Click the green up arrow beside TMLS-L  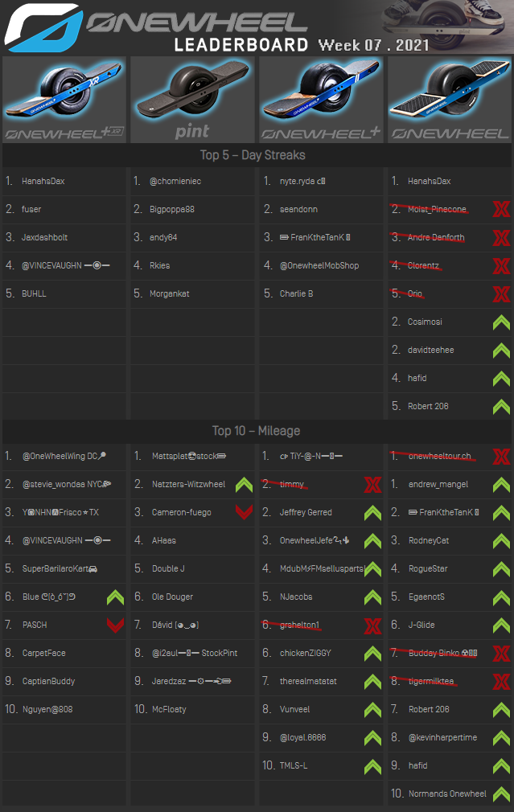point(372,766)
